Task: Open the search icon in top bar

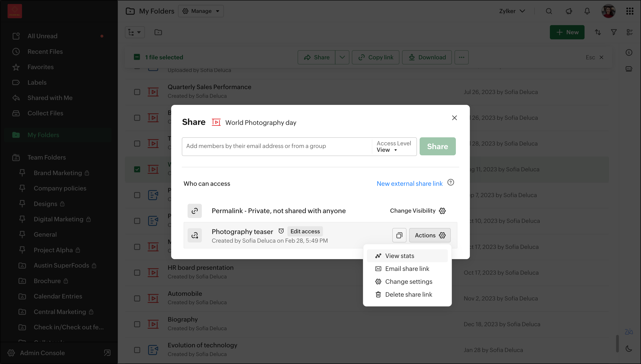Action: (549, 11)
